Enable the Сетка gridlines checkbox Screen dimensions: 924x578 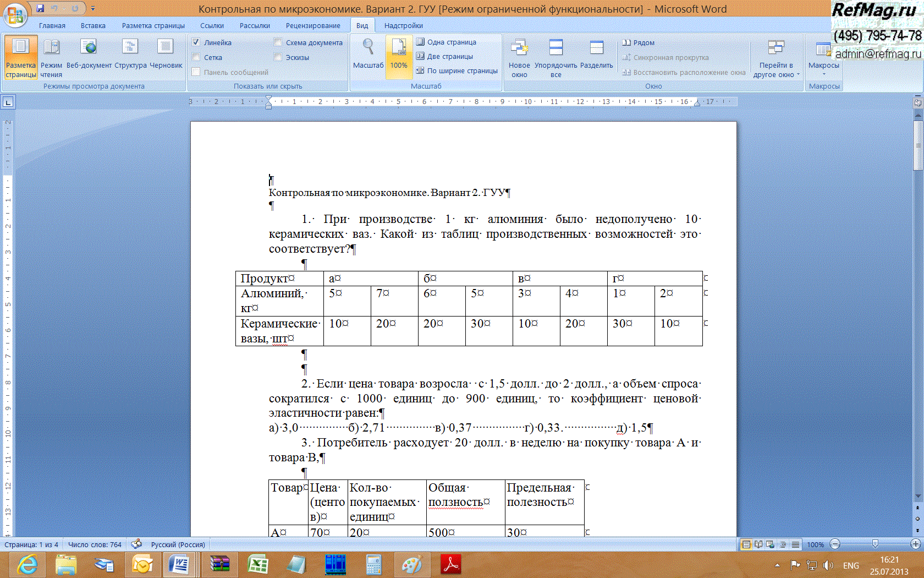(x=196, y=57)
